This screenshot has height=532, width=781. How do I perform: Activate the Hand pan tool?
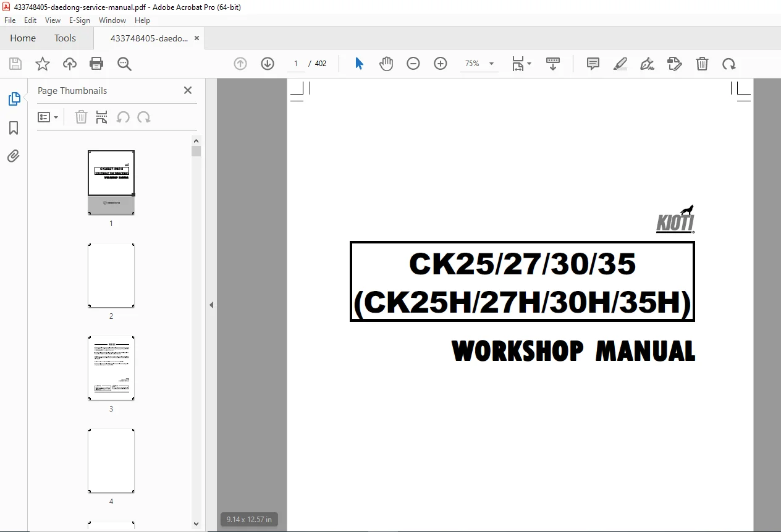point(386,64)
